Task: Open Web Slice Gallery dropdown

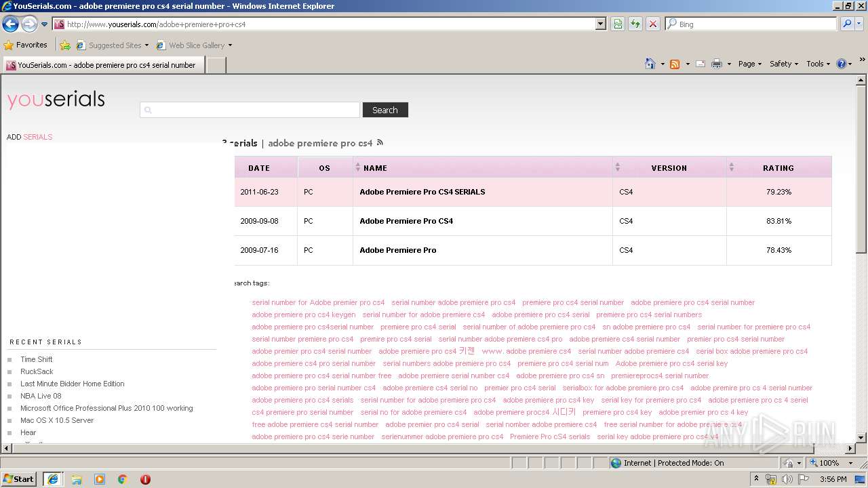Action: pos(194,45)
